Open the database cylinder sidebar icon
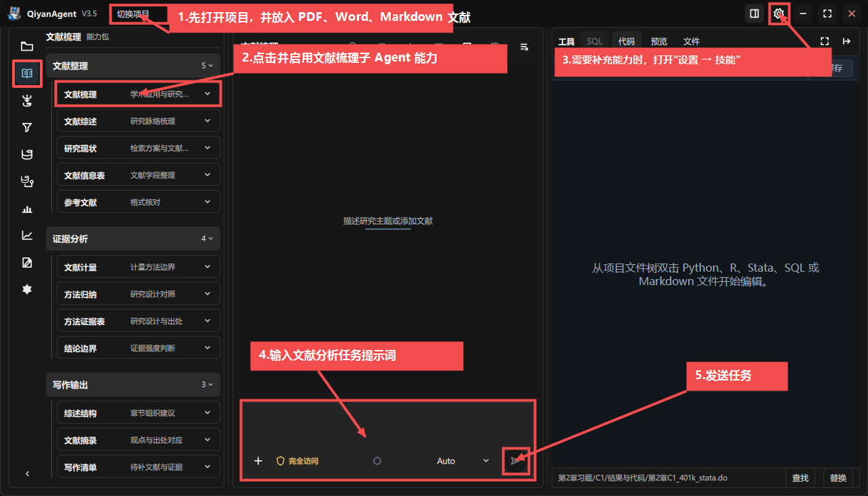 click(x=27, y=154)
